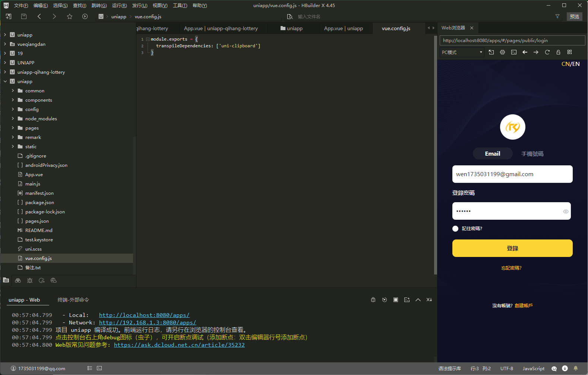Open Web browser settings gear

(503, 52)
